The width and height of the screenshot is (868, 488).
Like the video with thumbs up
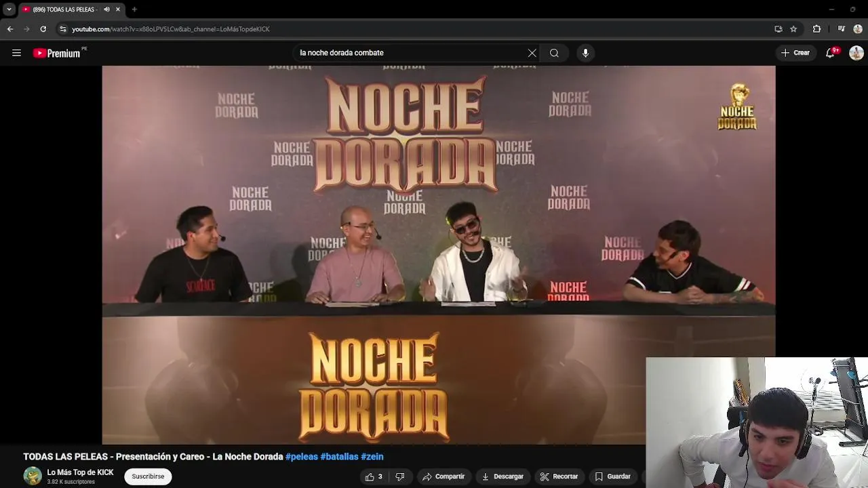click(x=374, y=476)
